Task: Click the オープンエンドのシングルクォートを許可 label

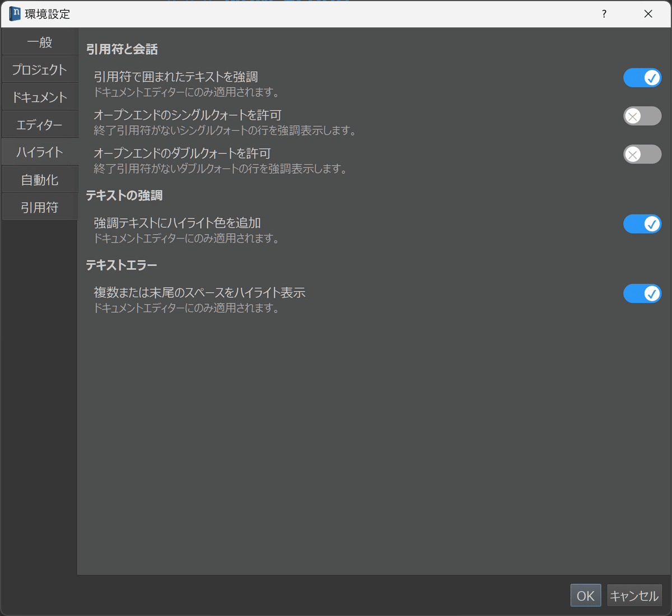Action: click(x=188, y=115)
